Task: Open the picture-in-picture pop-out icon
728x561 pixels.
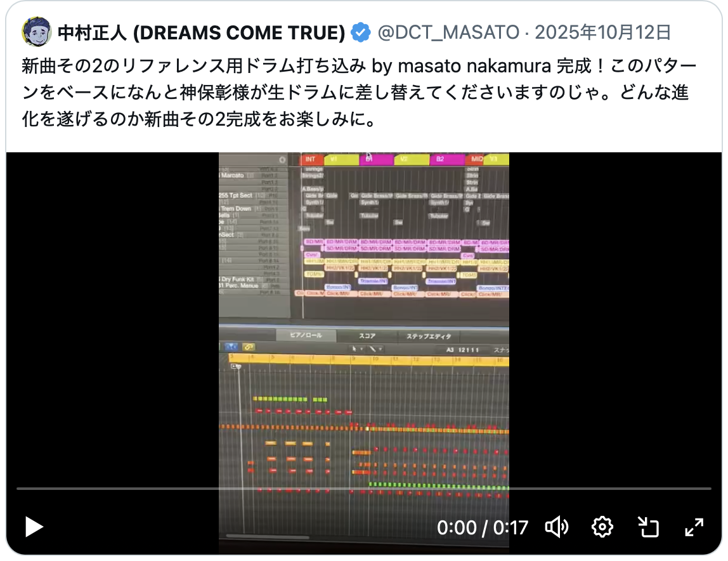Action: point(648,527)
